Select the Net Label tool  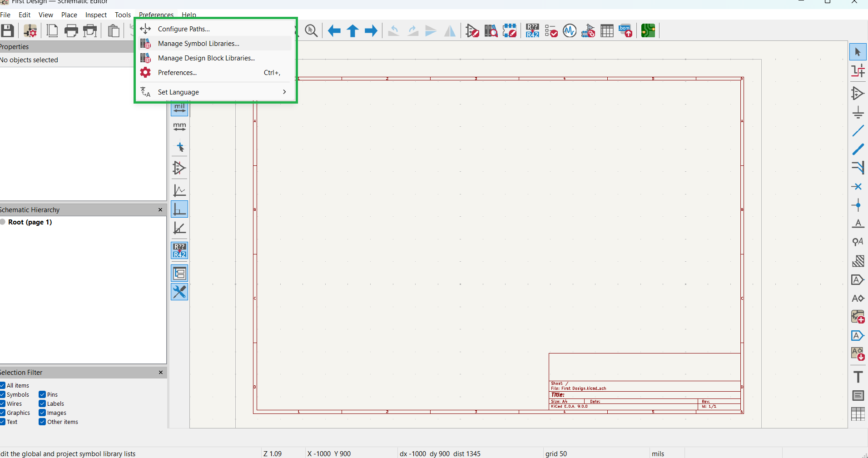[858, 224]
